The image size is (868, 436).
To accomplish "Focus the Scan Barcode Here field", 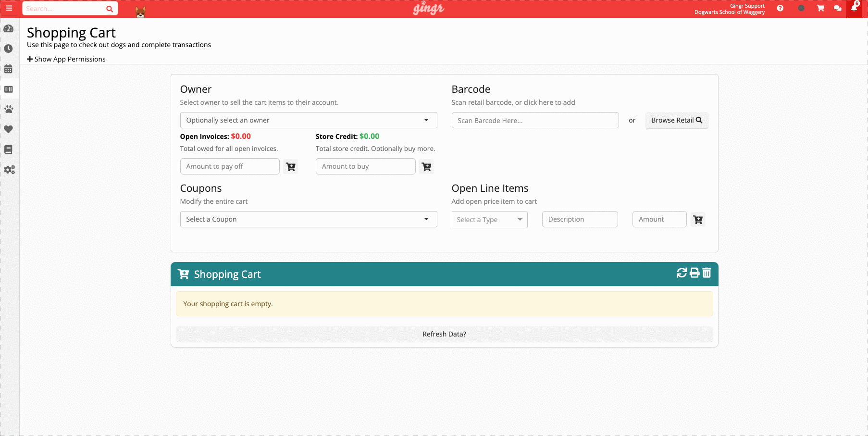I will [x=535, y=120].
